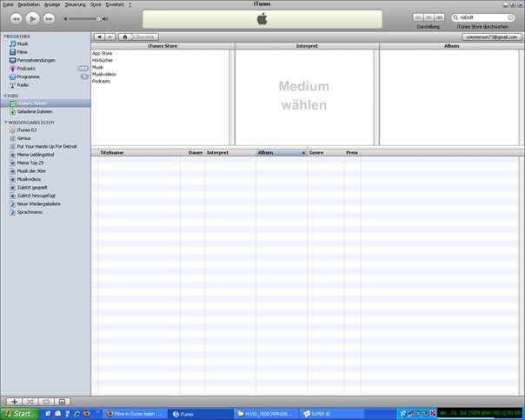This screenshot has height=420, width=525.
Task: Sort by Dauer column header
Action: click(192, 152)
